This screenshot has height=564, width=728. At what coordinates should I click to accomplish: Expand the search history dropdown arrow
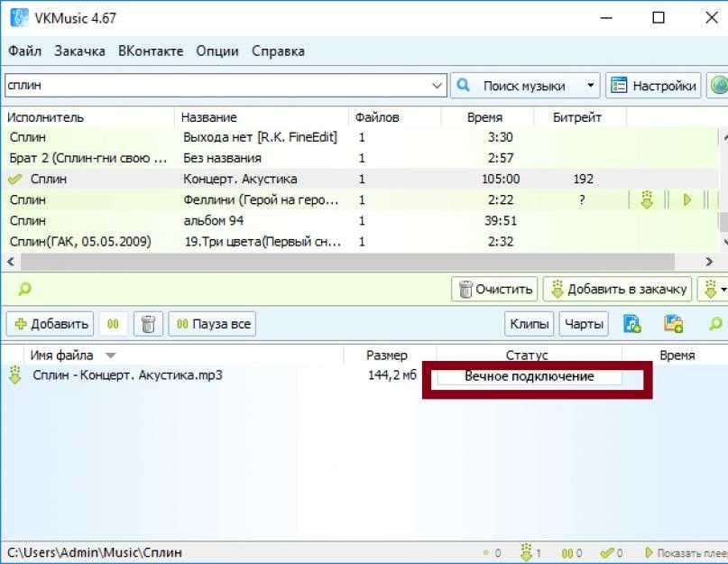click(437, 86)
